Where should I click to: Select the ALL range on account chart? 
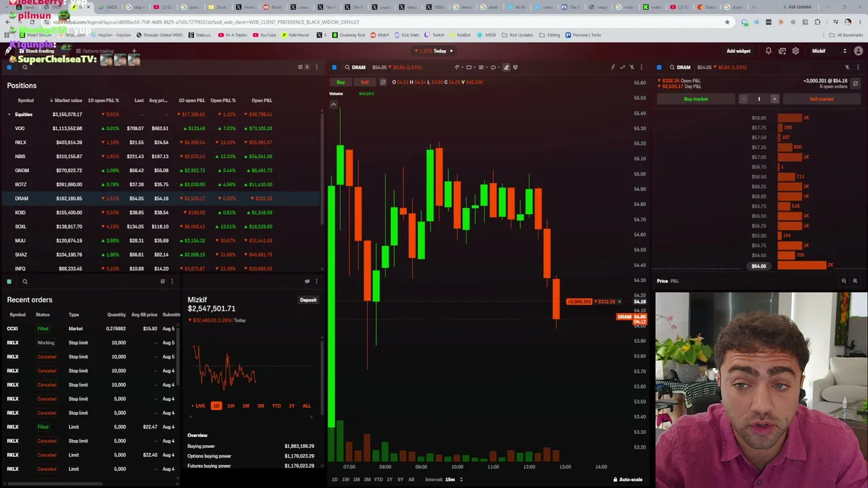coord(307,406)
